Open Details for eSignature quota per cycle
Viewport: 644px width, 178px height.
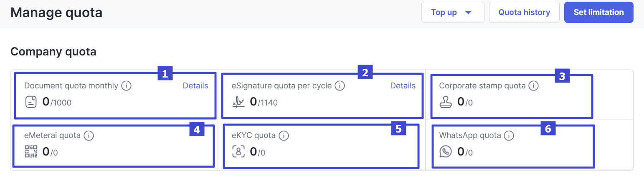tap(403, 85)
